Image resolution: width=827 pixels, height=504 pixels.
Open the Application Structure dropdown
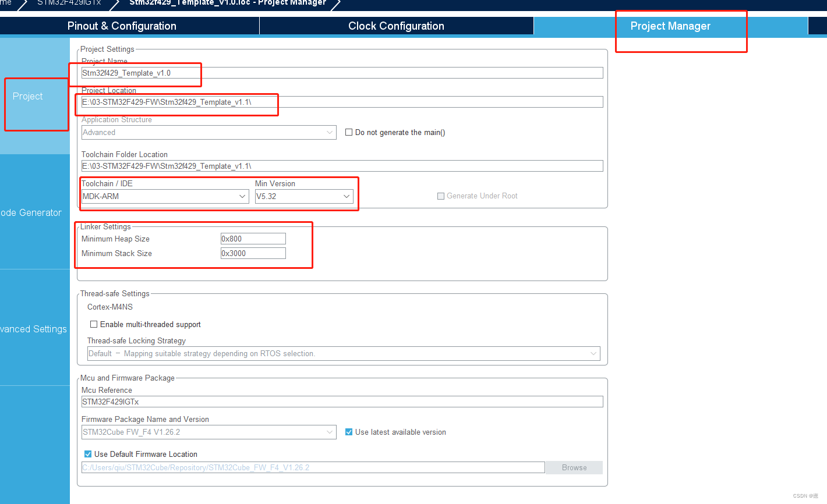tap(208, 132)
